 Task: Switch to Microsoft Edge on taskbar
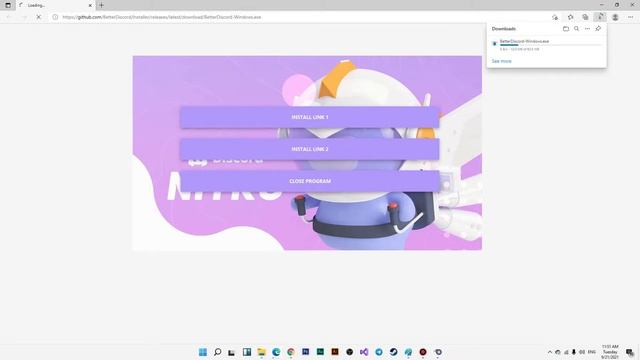(x=276, y=352)
